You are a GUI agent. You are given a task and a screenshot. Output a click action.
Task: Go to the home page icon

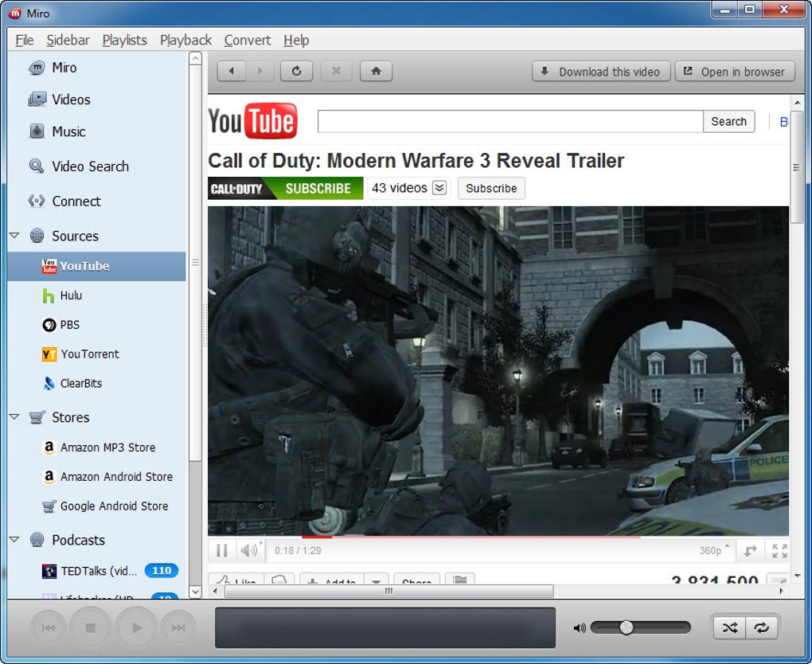[376, 71]
